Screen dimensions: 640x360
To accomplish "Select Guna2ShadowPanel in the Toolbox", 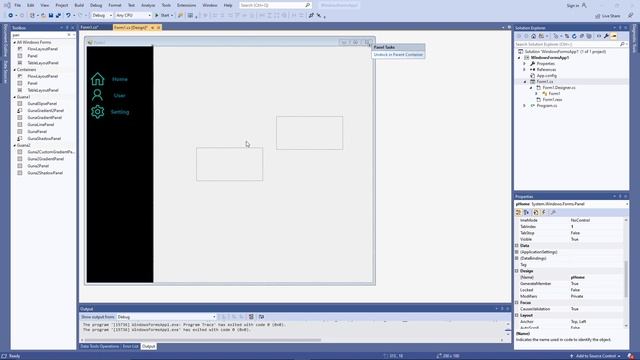I will [x=45, y=173].
